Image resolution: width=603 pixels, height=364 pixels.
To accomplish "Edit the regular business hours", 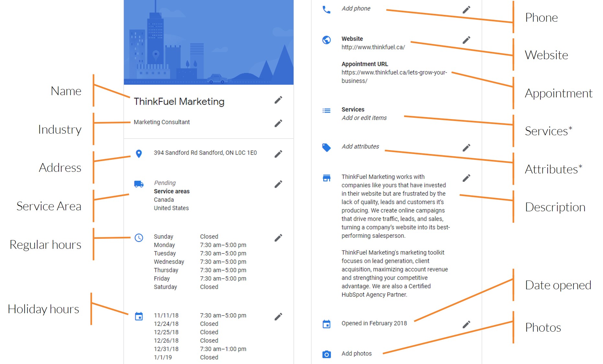I will [x=278, y=238].
